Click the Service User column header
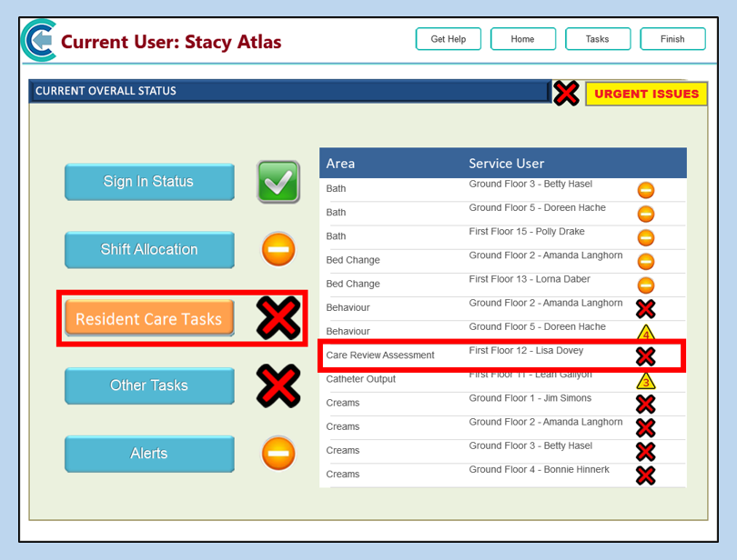The height and width of the screenshot is (560, 737). [507, 164]
